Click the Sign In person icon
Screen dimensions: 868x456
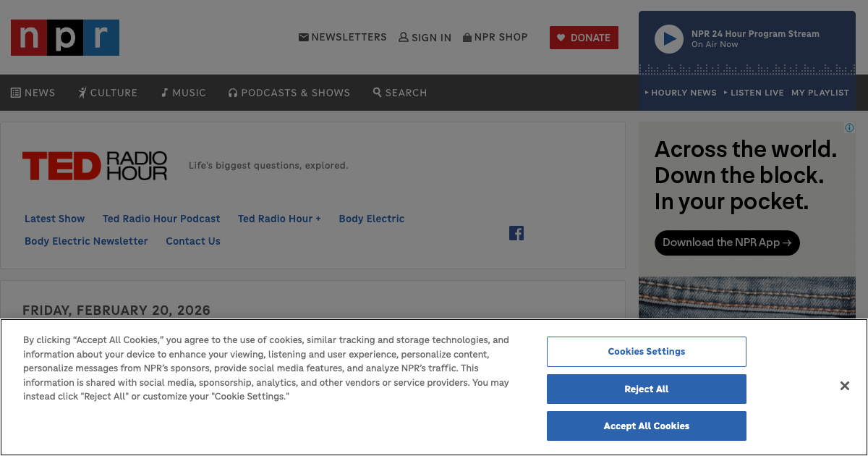coord(404,37)
